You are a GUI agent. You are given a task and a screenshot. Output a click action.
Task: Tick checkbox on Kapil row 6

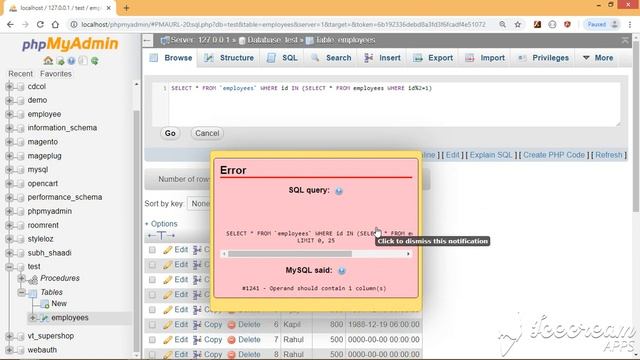point(152,325)
